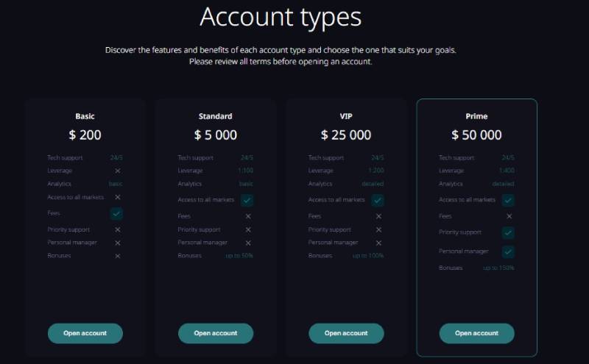Click VIP Priority support X icon
The width and height of the screenshot is (589, 364).
click(x=378, y=229)
